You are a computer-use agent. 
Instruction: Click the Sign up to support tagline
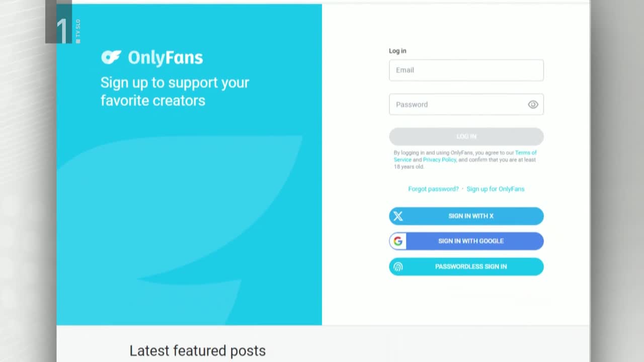coord(175,92)
